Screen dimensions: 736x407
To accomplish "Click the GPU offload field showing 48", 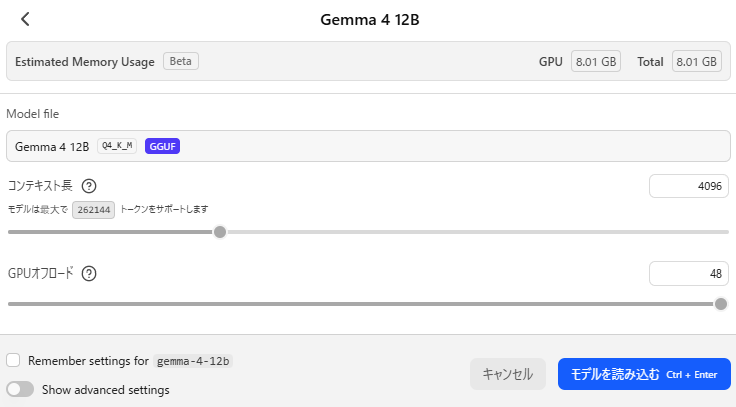I will (689, 274).
